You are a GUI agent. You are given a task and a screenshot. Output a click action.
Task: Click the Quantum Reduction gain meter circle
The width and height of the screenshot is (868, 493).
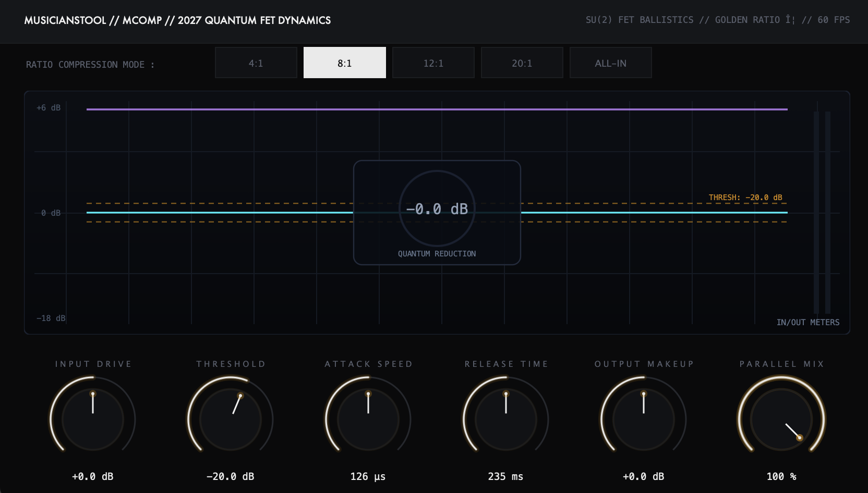coord(437,208)
